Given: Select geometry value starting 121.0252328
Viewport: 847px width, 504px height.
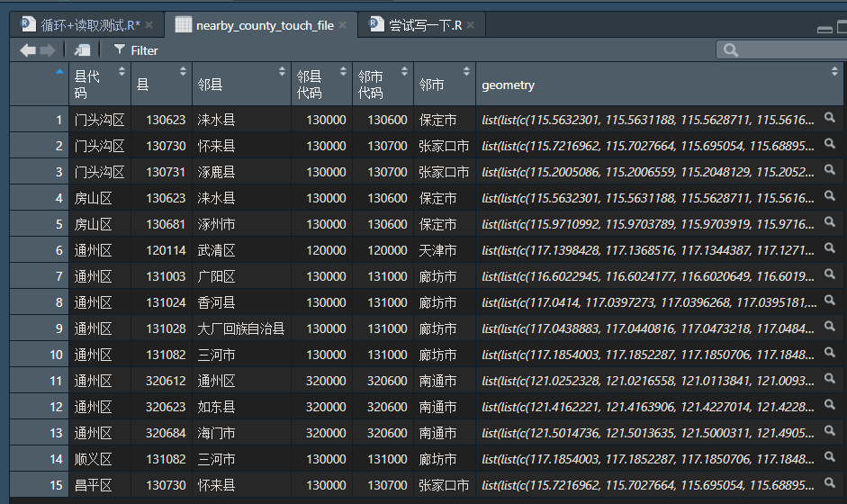Looking at the screenshot, I should point(648,381).
